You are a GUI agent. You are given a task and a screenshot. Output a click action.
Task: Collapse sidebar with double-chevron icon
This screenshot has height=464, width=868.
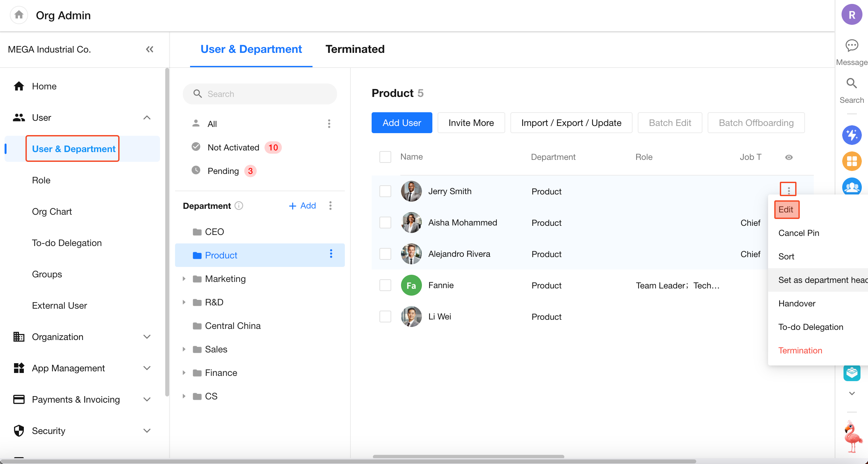tap(150, 49)
